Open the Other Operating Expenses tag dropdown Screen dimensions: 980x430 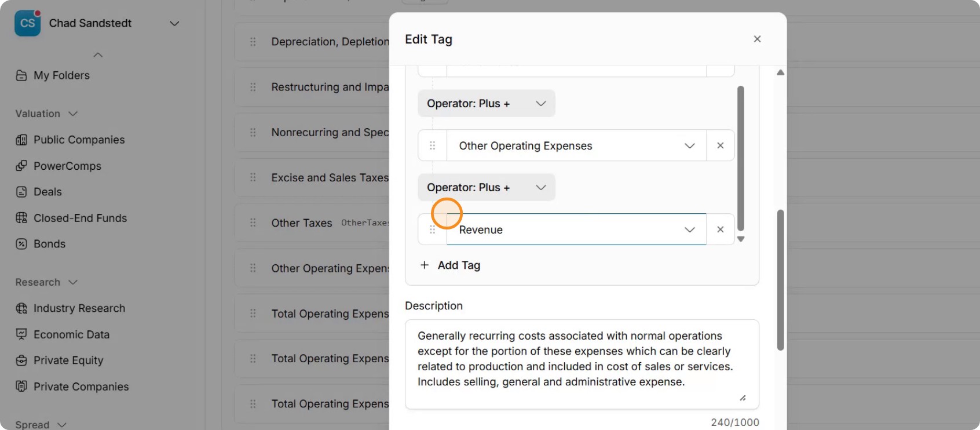pos(576,145)
